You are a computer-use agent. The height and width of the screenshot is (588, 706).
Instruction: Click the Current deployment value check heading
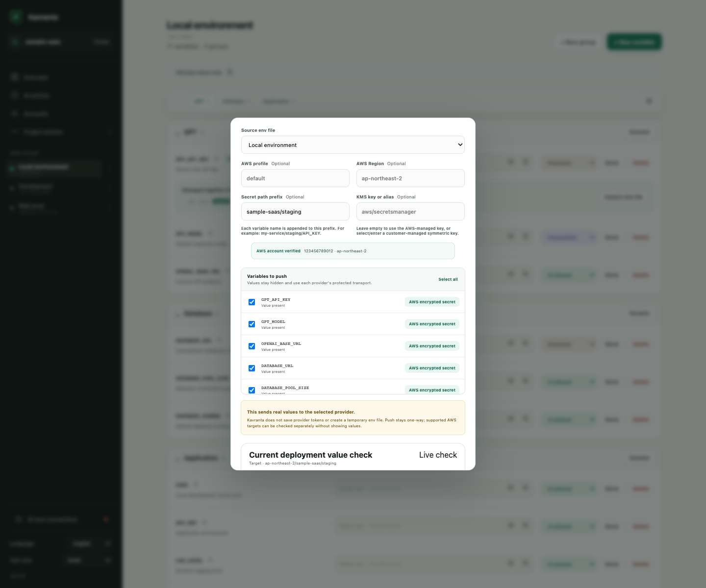point(310,455)
